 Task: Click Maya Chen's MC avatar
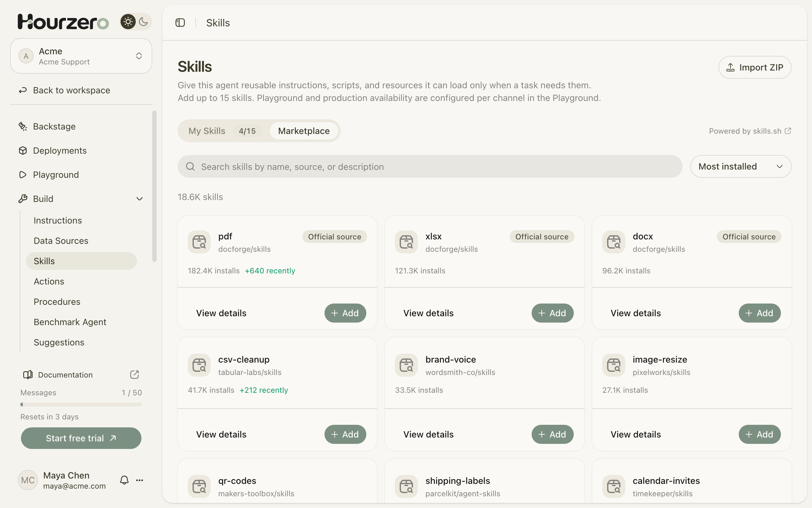click(28, 480)
